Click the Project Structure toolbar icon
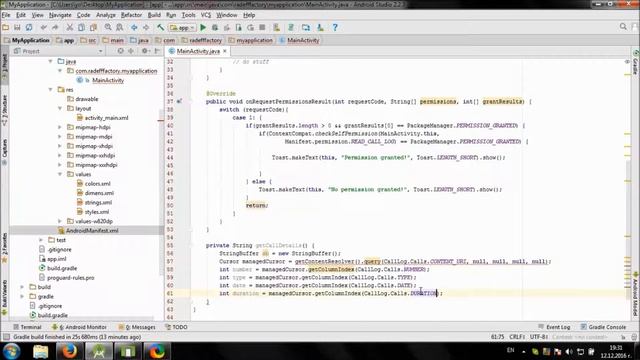This screenshot has width=640, height=360. (x=306, y=27)
